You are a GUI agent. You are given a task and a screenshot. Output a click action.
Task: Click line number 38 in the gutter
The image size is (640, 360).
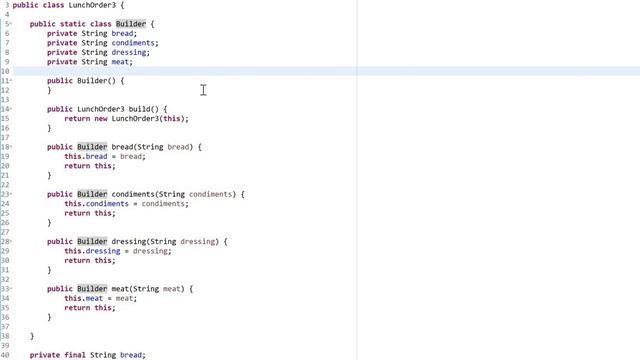coord(5,336)
